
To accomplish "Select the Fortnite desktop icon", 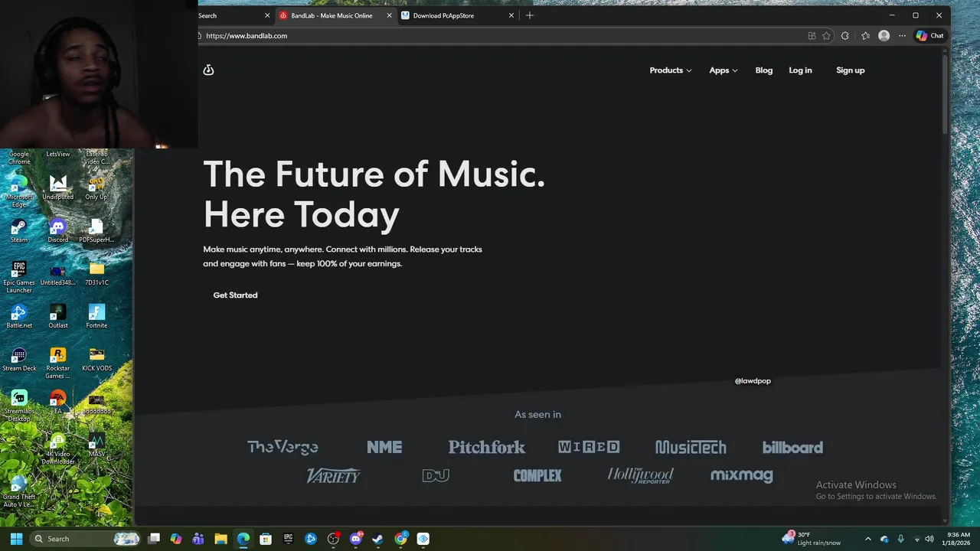I will [96, 316].
